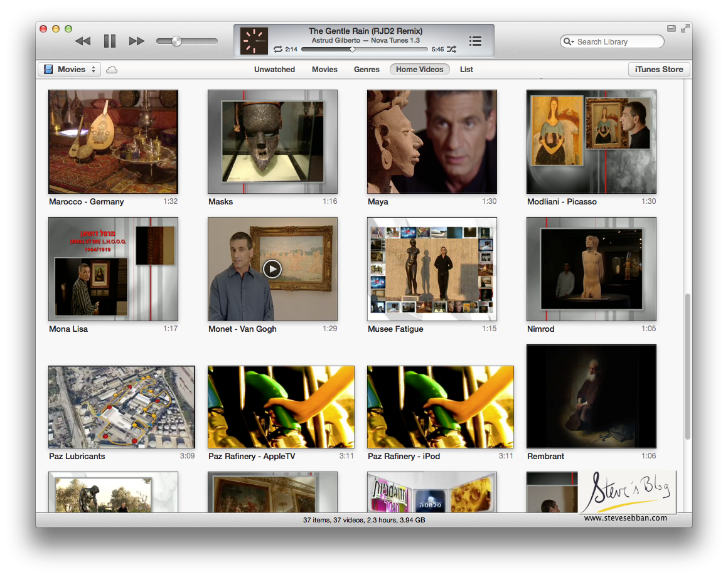Switch to the mini player icon

pos(671,28)
